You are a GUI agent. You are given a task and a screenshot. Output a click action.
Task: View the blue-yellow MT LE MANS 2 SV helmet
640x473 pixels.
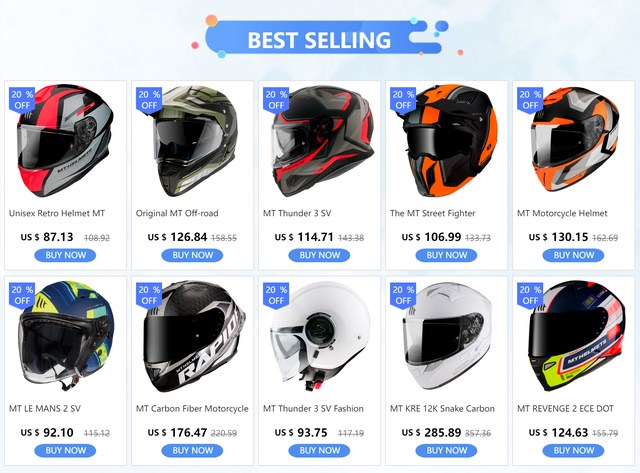click(x=65, y=335)
